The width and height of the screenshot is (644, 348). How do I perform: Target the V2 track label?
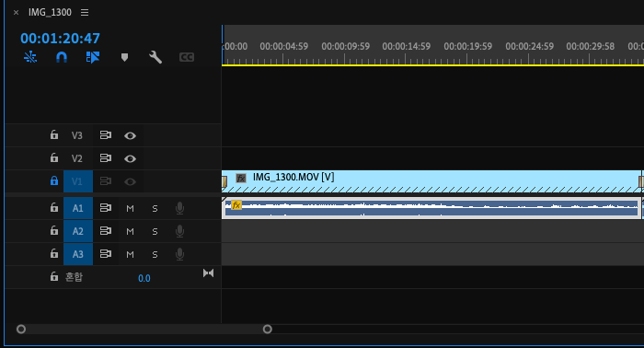click(x=76, y=158)
